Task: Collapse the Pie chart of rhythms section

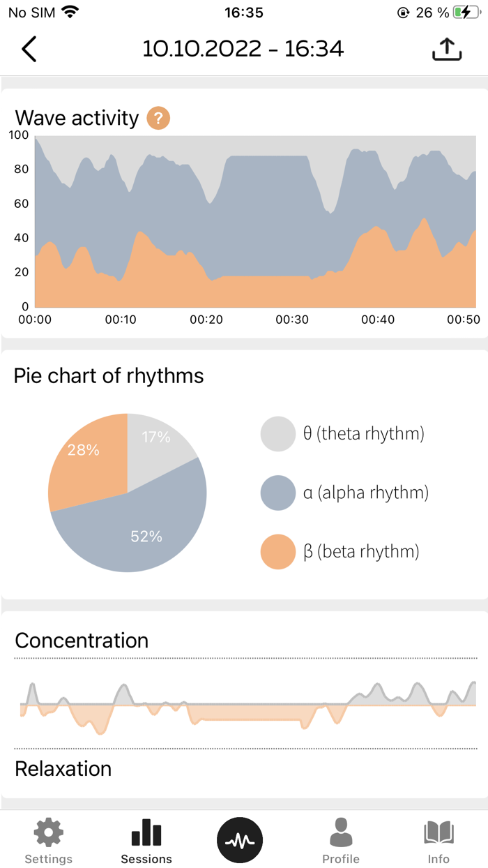Action: (x=108, y=376)
